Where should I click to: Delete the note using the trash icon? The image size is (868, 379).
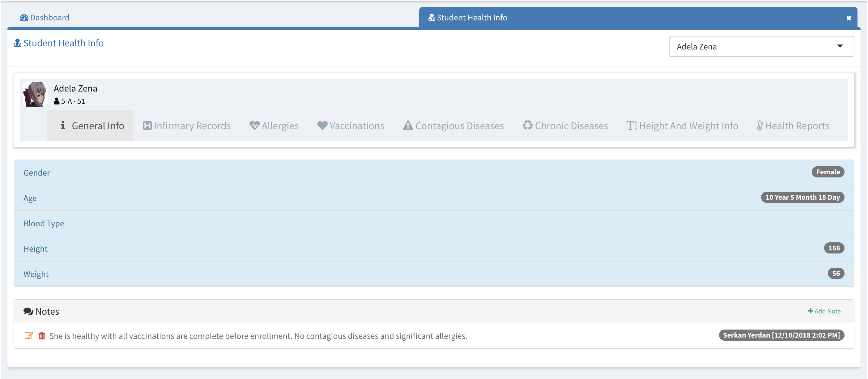[x=42, y=335]
